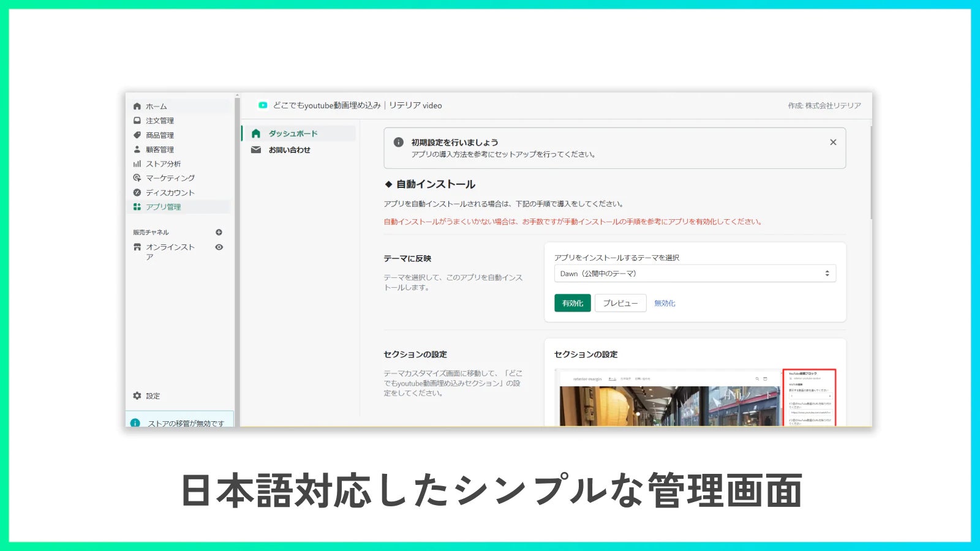Image resolution: width=980 pixels, height=551 pixels.
Task: Click the red manual install warning text
Action: [x=574, y=222]
